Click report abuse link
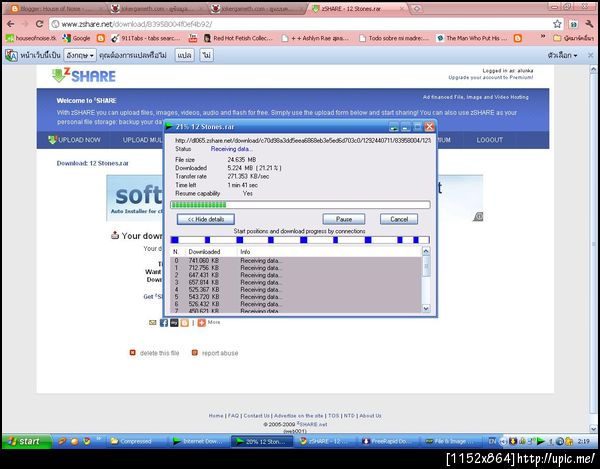 (220, 353)
